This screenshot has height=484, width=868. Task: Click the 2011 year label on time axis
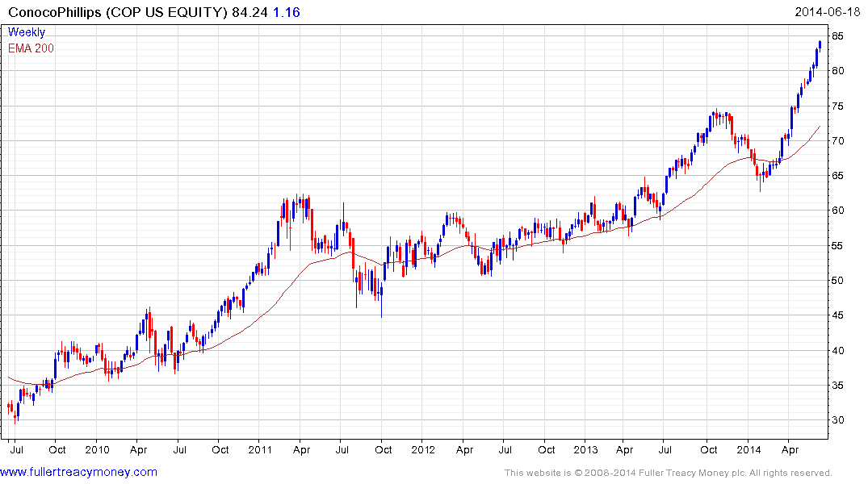coord(260,449)
